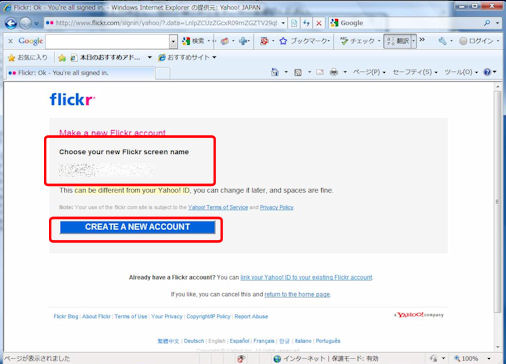
Task: Open the 翻訳 dropdown arrow
Action: pos(414,41)
